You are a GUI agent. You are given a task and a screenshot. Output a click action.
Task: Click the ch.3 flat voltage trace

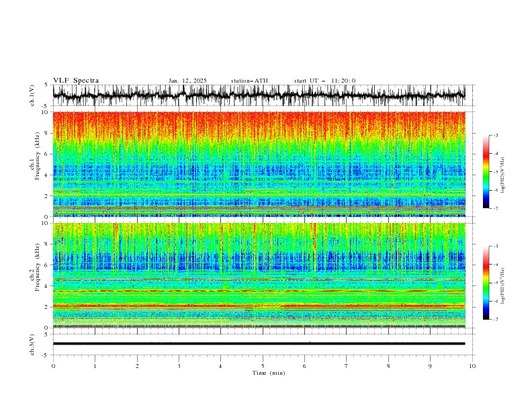[x=259, y=344]
